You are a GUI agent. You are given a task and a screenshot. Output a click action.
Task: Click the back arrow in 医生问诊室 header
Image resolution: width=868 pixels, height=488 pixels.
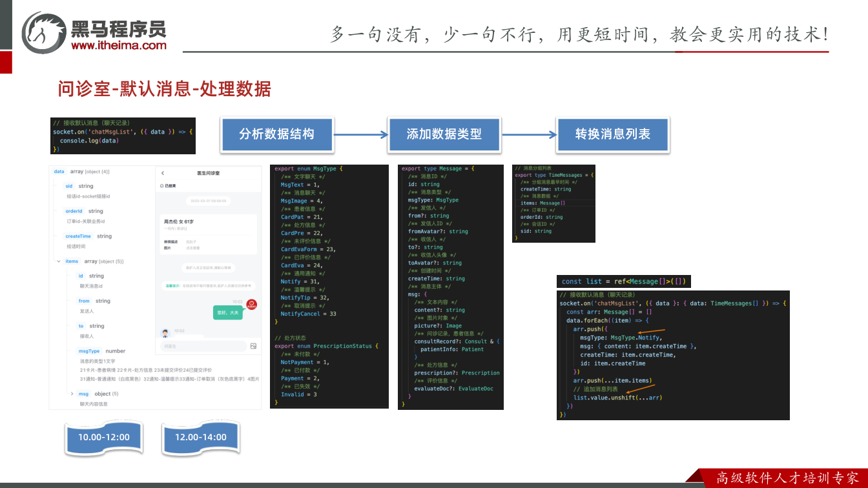(x=163, y=173)
